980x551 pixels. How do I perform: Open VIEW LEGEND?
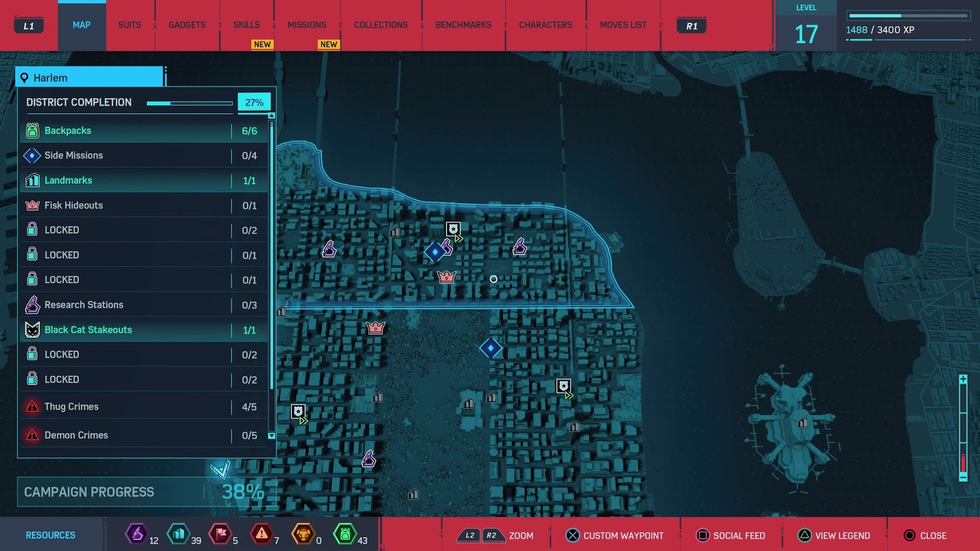(834, 536)
